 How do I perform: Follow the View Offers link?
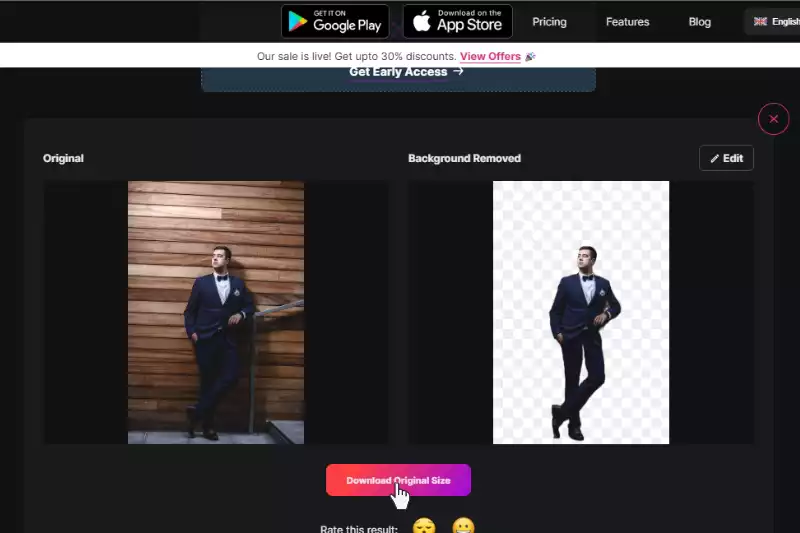coord(490,56)
